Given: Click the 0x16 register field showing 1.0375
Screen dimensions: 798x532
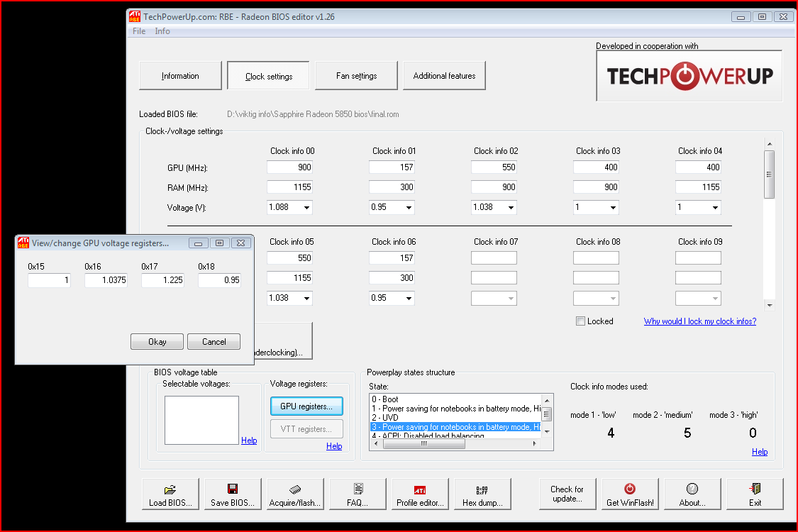Looking at the screenshot, I should coord(106,280).
